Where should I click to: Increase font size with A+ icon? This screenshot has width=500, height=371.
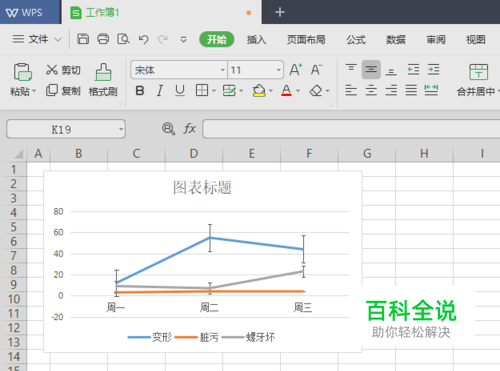(x=296, y=70)
